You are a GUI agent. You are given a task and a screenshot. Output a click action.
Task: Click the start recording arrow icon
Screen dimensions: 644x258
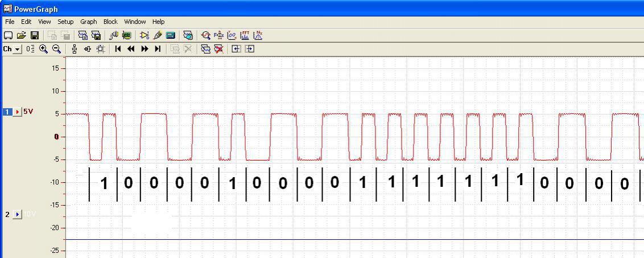coord(144,35)
